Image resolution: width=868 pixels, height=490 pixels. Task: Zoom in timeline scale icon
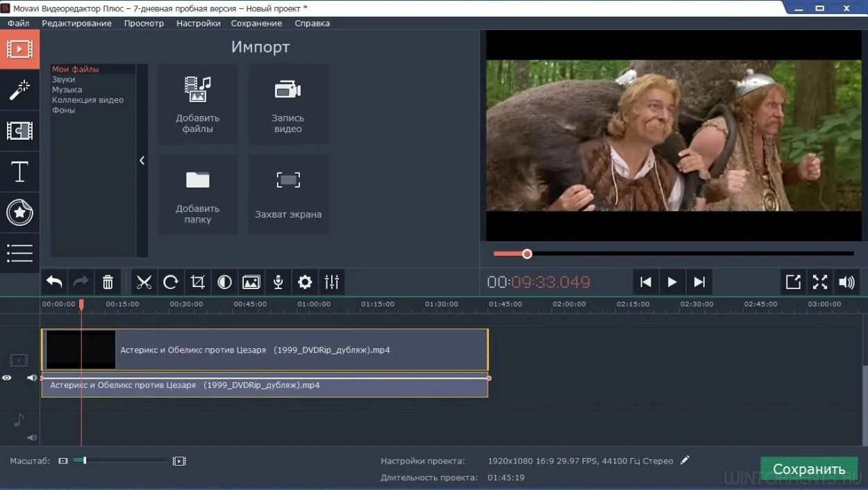click(179, 461)
